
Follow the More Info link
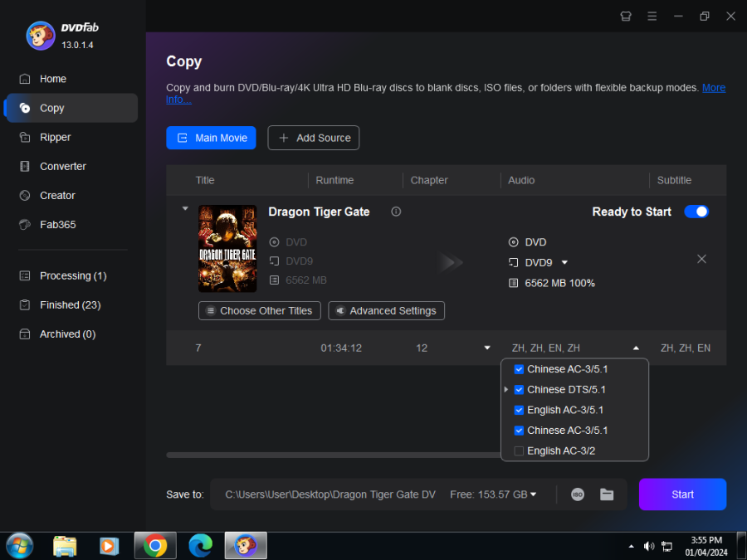click(x=713, y=88)
